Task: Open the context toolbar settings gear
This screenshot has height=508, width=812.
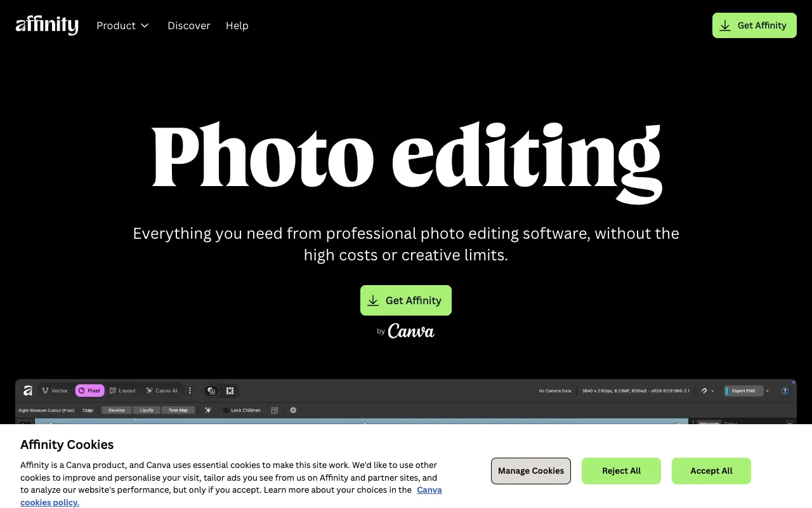Action: [293, 410]
